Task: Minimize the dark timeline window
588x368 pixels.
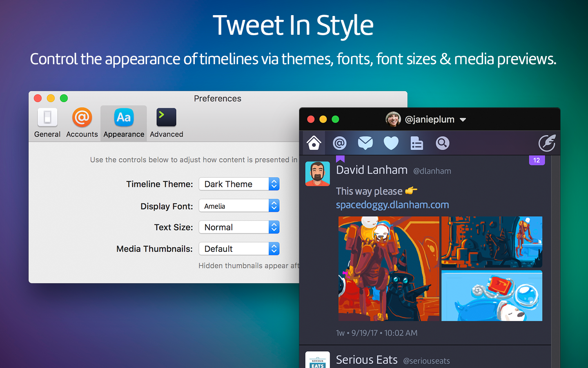Action: [x=323, y=119]
